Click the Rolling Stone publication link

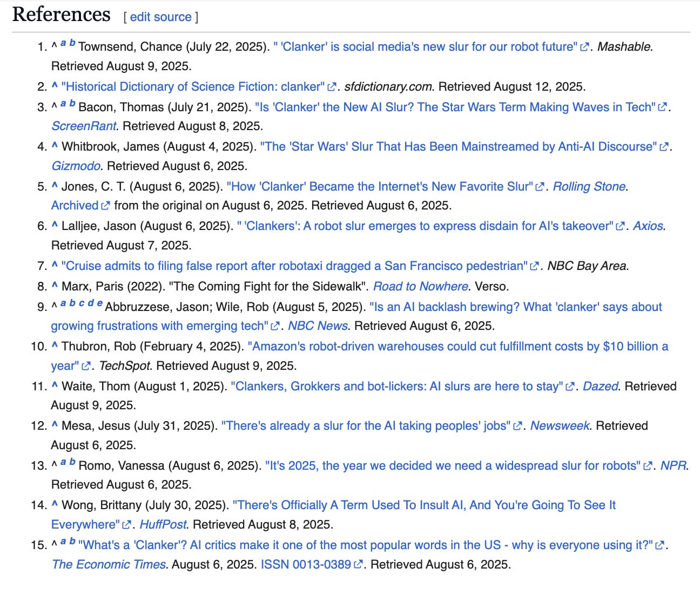click(589, 186)
